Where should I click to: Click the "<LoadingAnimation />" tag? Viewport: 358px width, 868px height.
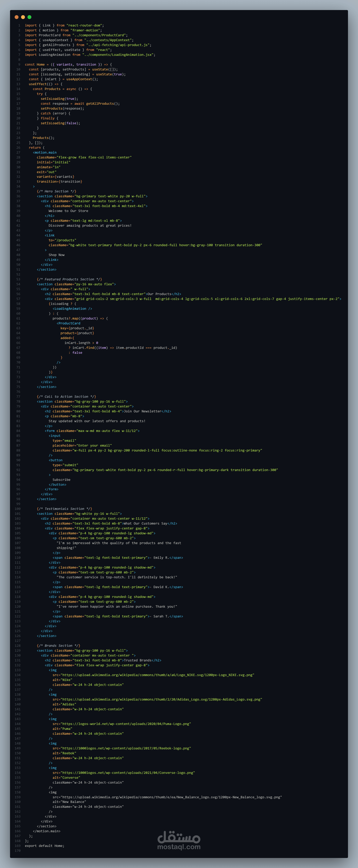(72, 309)
